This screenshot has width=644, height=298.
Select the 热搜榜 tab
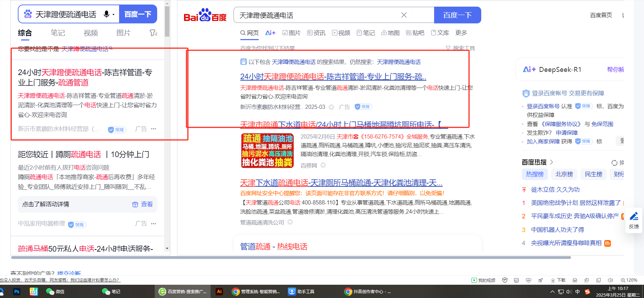pos(535,174)
